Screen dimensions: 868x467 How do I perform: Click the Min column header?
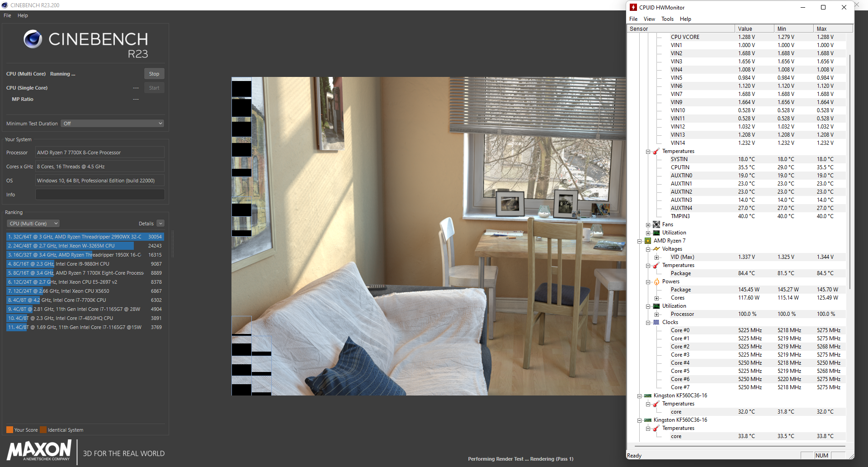coord(794,29)
